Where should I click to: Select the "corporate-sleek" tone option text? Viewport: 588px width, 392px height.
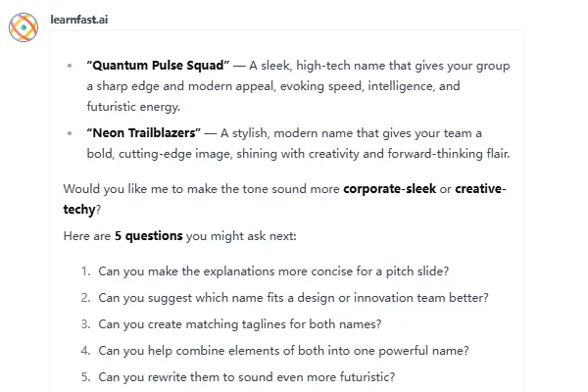tap(389, 188)
